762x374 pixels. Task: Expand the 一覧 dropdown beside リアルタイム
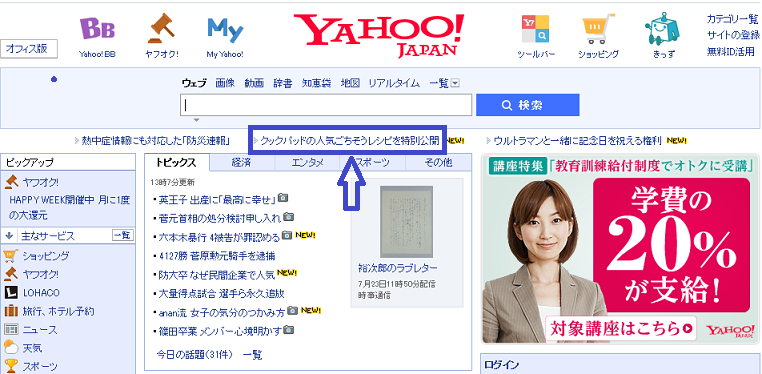[x=455, y=83]
